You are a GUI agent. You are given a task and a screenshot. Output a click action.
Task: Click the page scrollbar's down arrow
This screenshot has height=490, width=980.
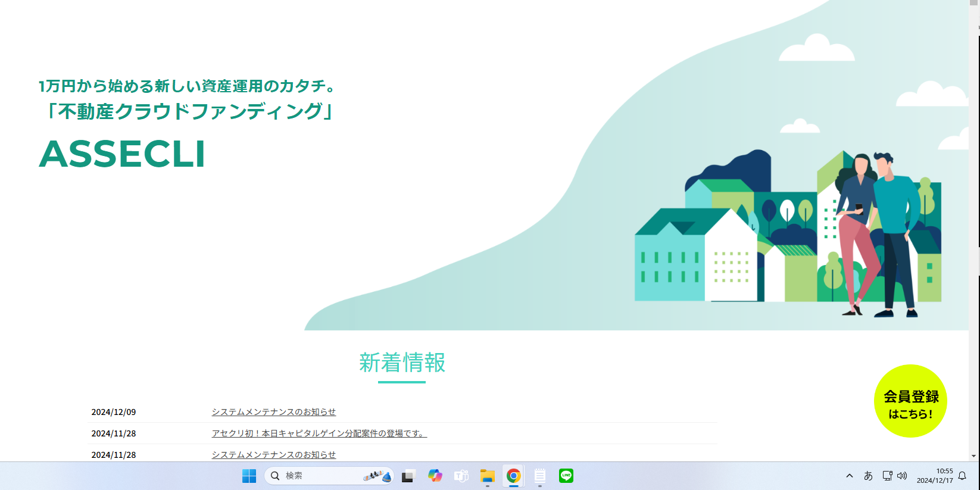(974, 456)
